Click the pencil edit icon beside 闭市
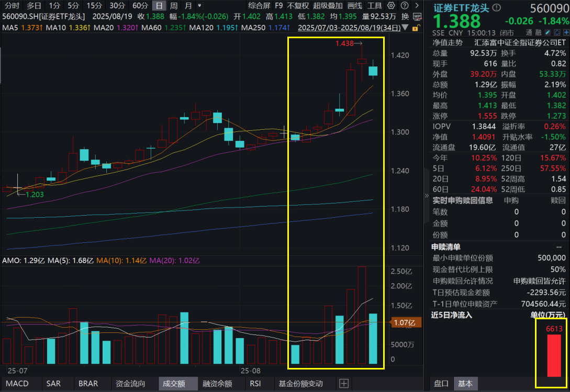This screenshot has height=392, width=570. click(547, 32)
